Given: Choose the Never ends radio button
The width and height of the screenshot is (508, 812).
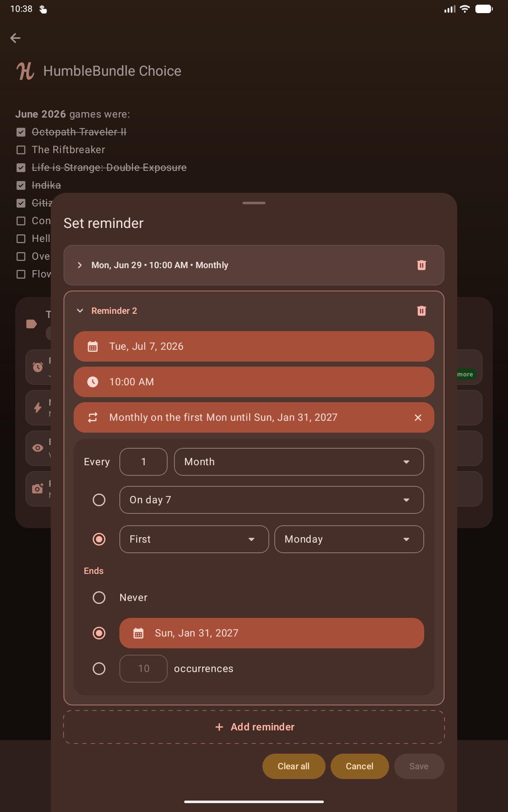Looking at the screenshot, I should (x=99, y=598).
